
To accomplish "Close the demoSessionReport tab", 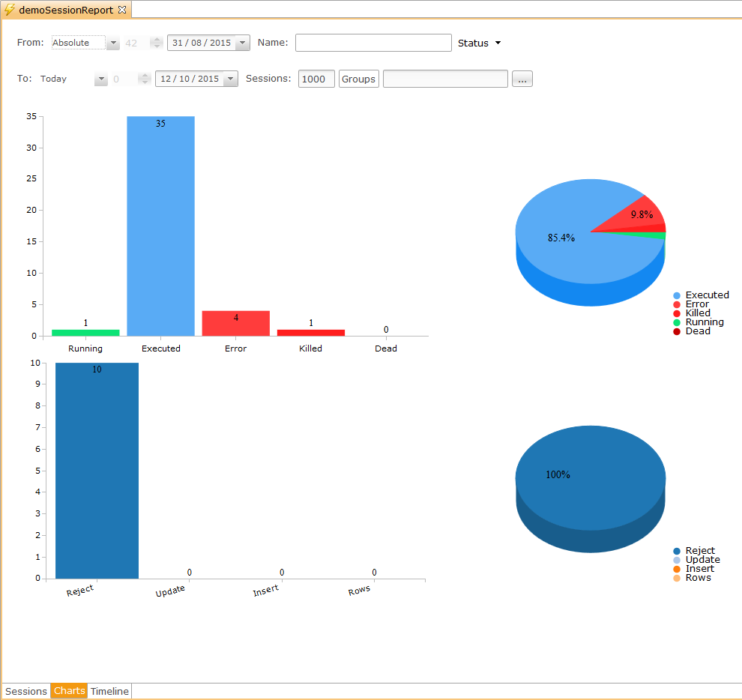I will [122, 10].
